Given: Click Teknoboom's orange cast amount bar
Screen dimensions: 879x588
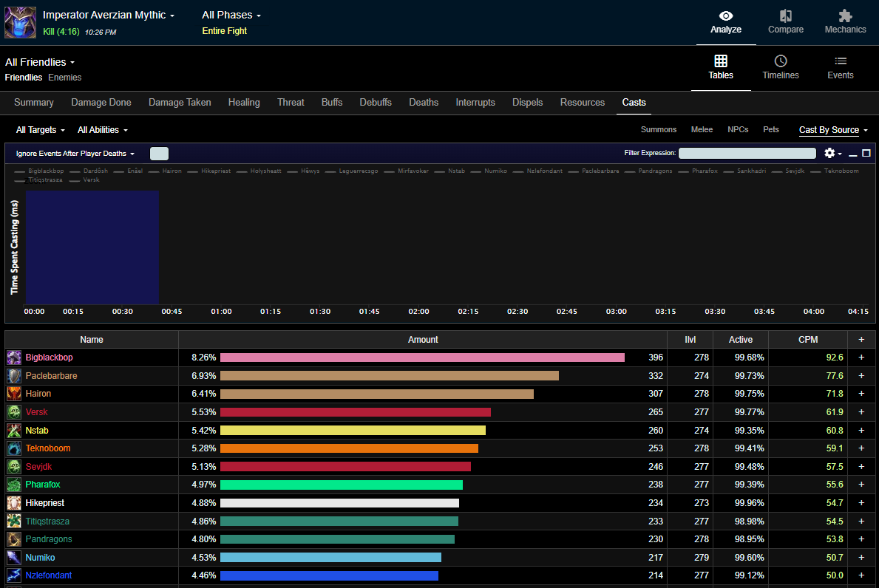Looking at the screenshot, I should [x=349, y=448].
